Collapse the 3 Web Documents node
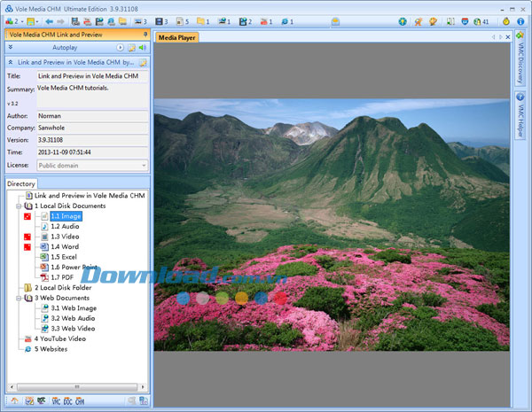 pos(19,298)
